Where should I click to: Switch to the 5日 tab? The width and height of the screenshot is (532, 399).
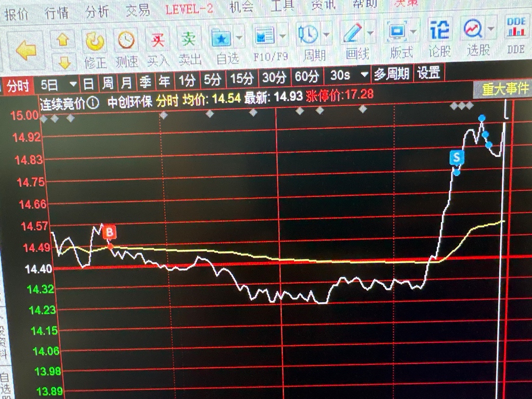tap(49, 85)
